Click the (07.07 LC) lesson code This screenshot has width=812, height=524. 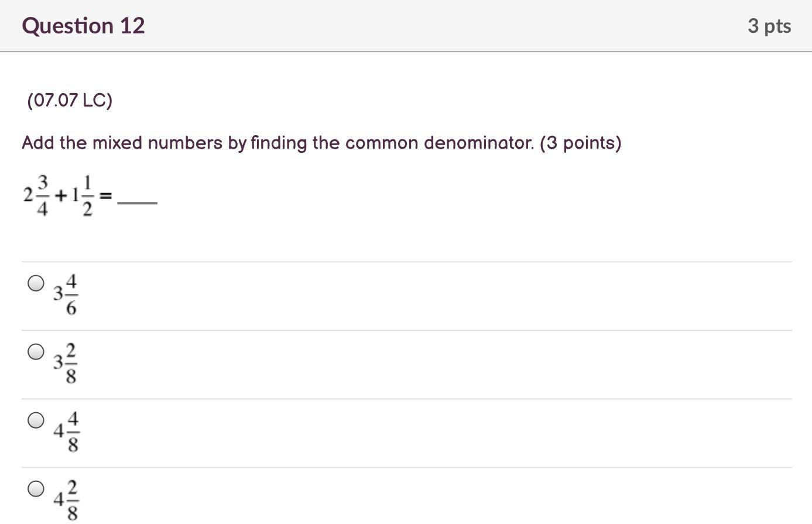(70, 101)
